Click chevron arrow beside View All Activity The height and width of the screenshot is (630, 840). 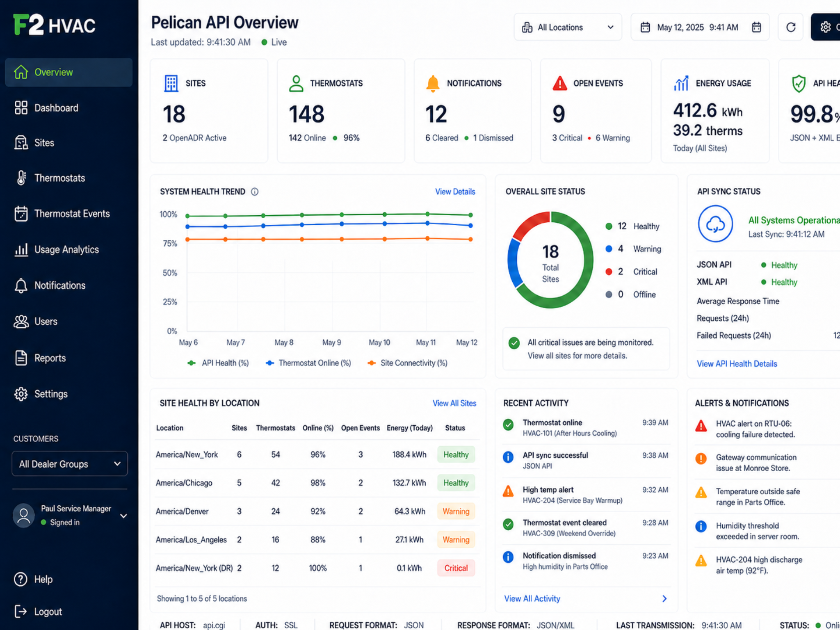click(664, 599)
